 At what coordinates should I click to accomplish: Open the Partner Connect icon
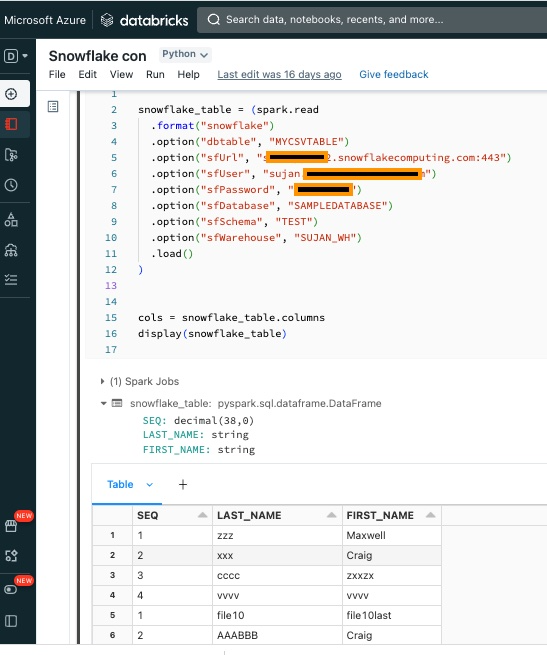[x=11, y=556]
